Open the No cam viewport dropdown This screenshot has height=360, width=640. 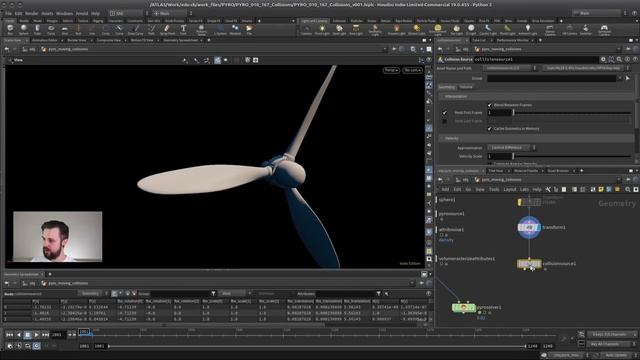[412, 70]
